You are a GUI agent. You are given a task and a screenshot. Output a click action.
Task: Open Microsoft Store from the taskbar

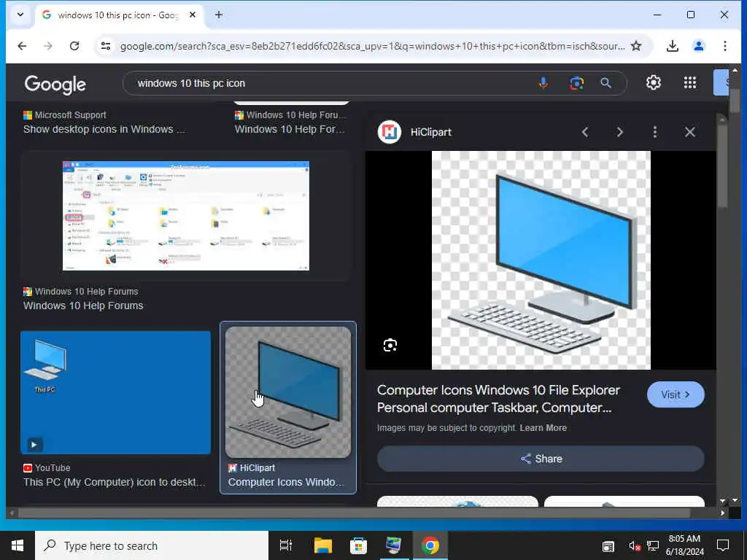[x=358, y=545]
